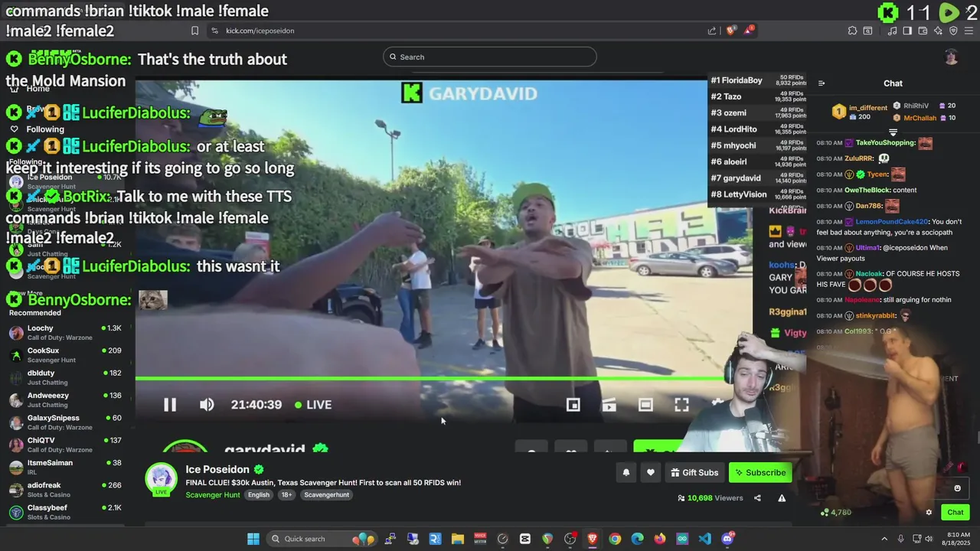
Task: Open GalaxySnipess Warzone channel
Action: tap(65, 422)
